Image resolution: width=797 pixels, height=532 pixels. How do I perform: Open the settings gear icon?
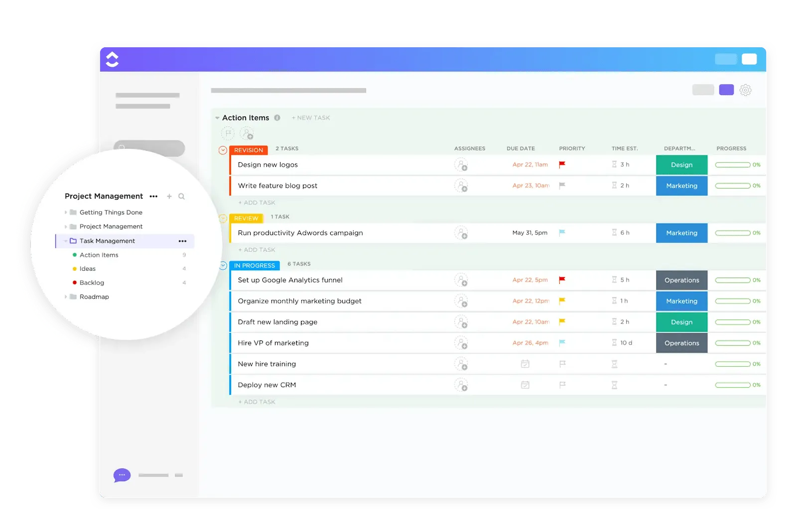click(745, 90)
